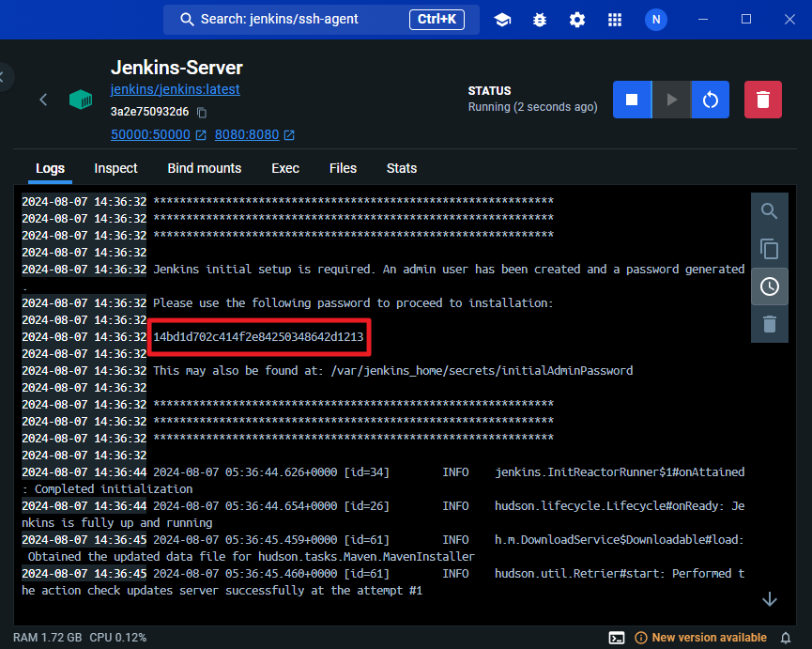Copy logs to clipboard
Viewport: 812px width, 649px height.
pyautogui.click(x=770, y=249)
